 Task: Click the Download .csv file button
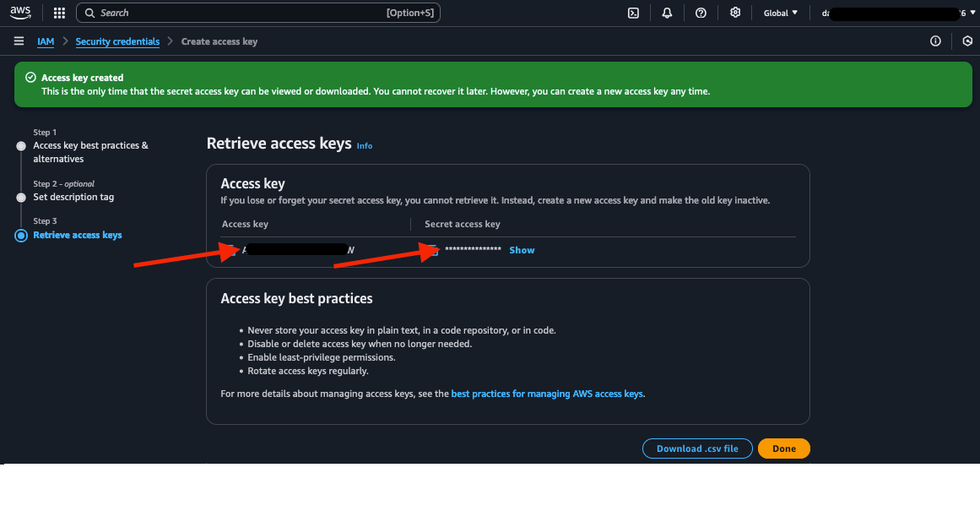[x=697, y=448]
